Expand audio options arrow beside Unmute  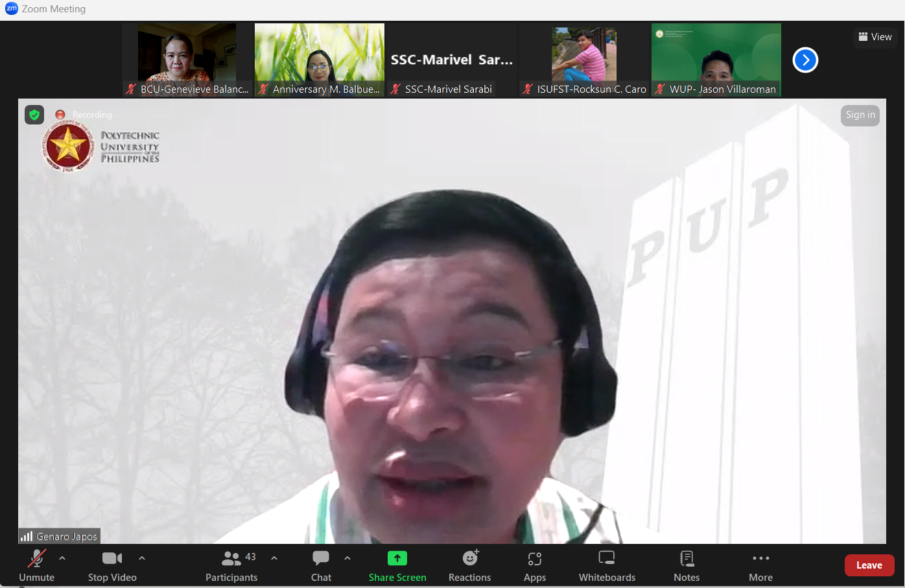[62, 558]
